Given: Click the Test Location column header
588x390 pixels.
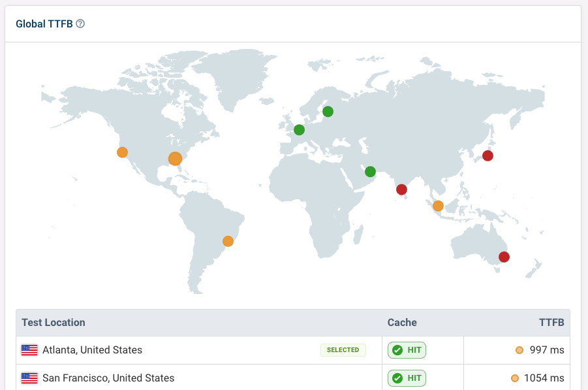Looking at the screenshot, I should pyautogui.click(x=54, y=323).
